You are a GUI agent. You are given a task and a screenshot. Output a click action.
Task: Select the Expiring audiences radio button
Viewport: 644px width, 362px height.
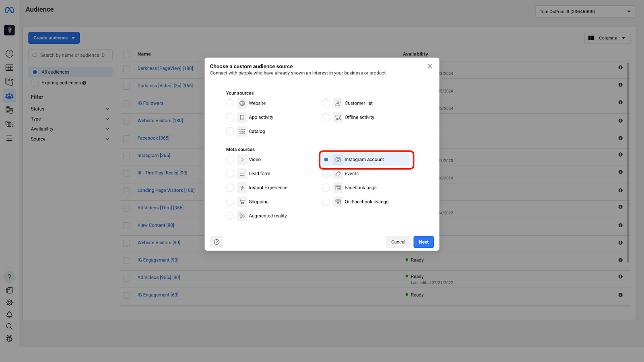[x=35, y=83]
